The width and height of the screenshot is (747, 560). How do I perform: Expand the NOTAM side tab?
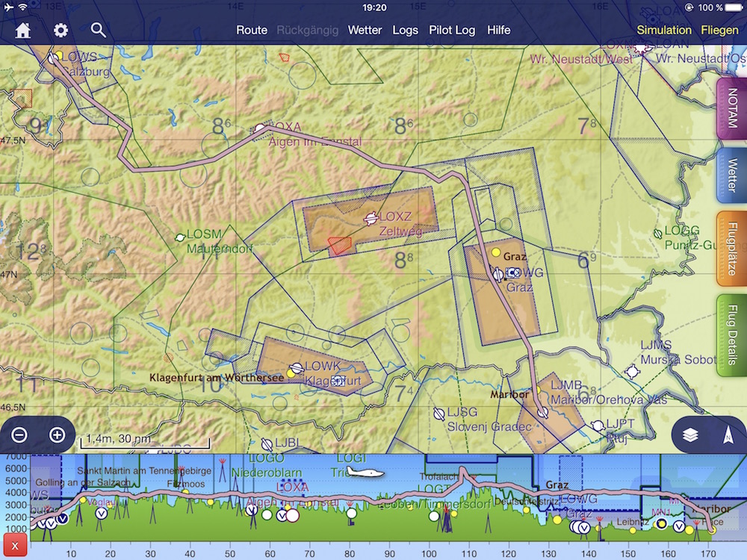(x=732, y=108)
